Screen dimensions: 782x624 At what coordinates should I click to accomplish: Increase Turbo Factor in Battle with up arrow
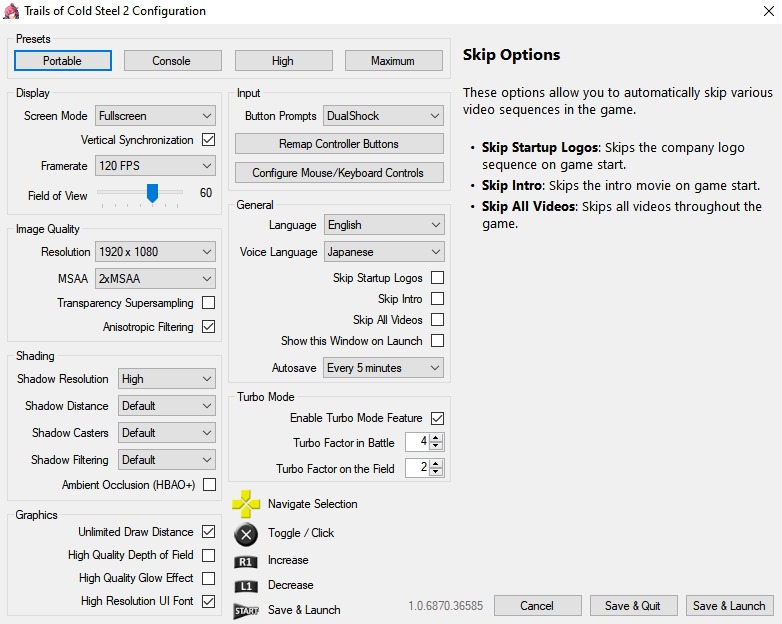(436, 437)
